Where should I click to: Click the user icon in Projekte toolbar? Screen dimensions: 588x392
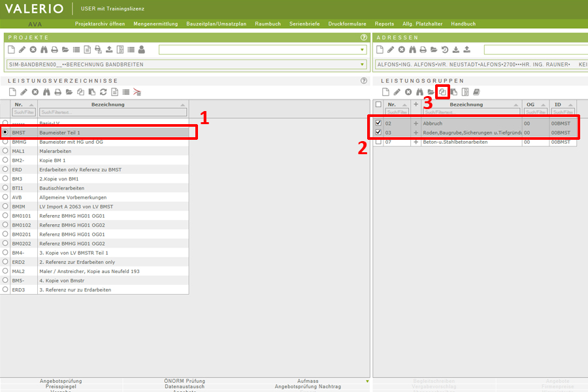coord(142,50)
